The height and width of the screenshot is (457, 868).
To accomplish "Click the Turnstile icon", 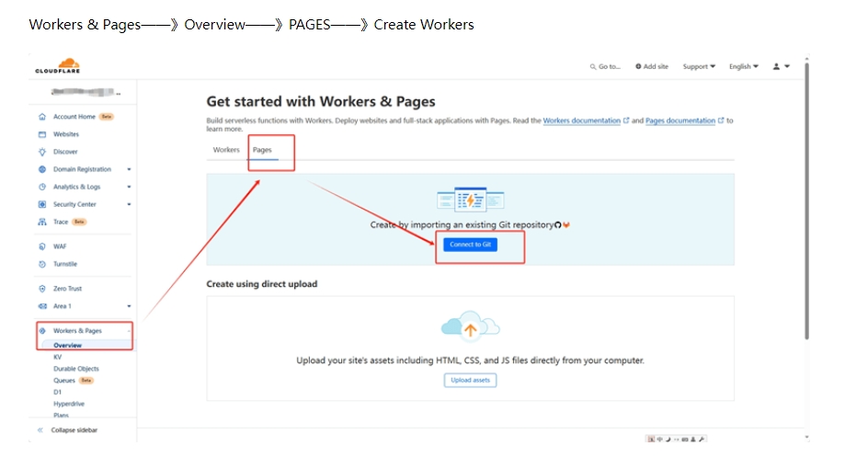I will 42,265.
